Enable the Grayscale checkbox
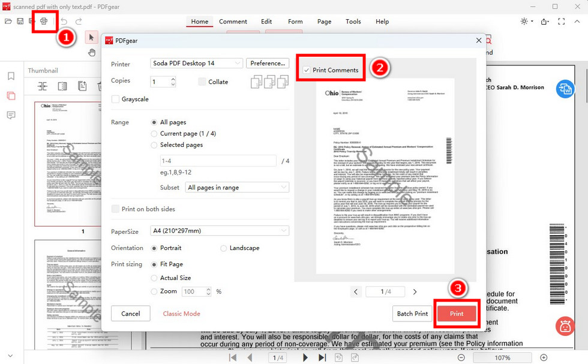 click(x=115, y=99)
